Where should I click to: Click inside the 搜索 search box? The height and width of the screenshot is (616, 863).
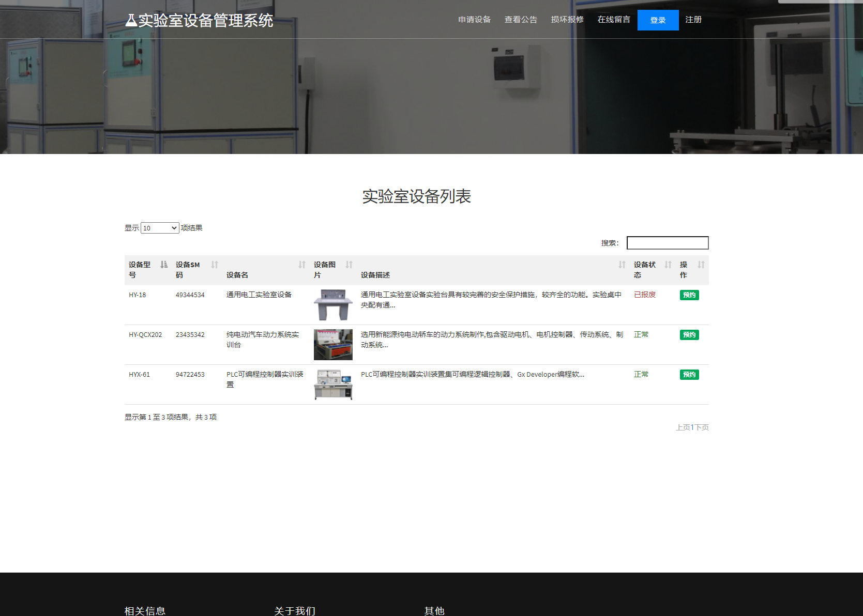point(667,242)
